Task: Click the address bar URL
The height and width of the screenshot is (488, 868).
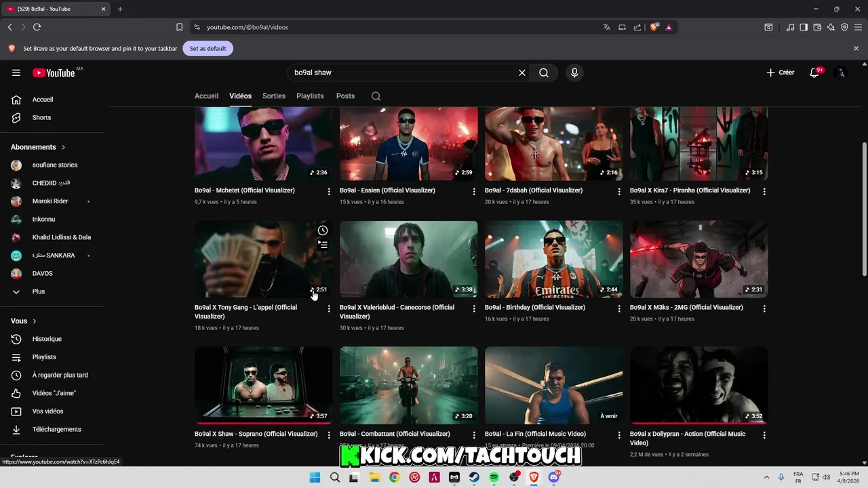Action: [248, 27]
